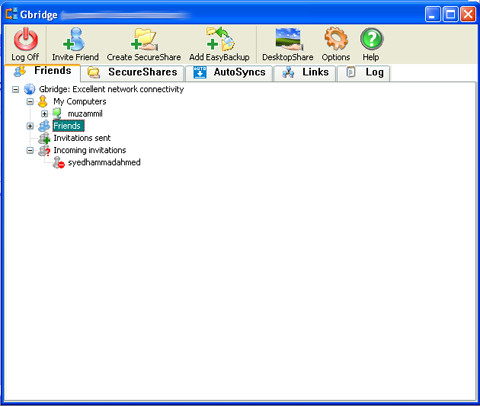Open the SecureShares tab

132,73
